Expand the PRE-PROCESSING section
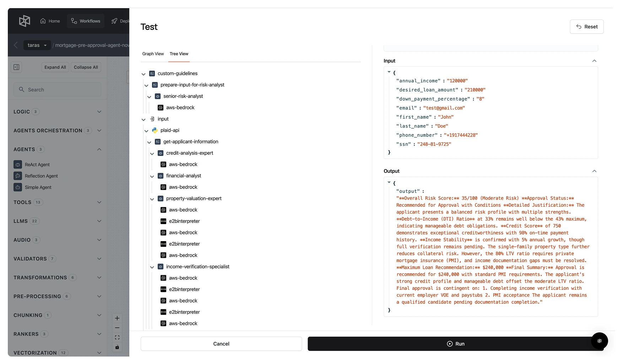 (x=58, y=296)
